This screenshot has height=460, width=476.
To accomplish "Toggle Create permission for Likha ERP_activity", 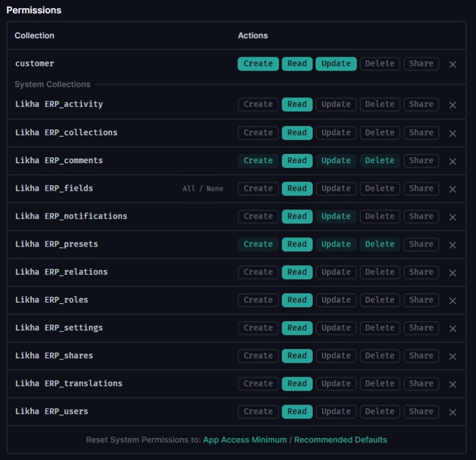I will coord(258,104).
